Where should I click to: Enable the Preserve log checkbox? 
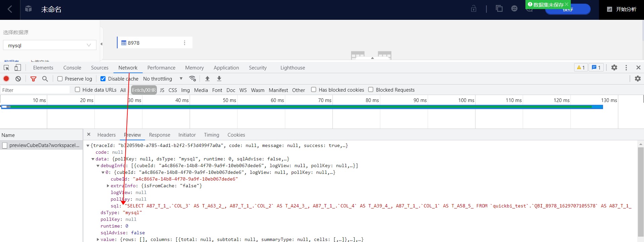60,79
